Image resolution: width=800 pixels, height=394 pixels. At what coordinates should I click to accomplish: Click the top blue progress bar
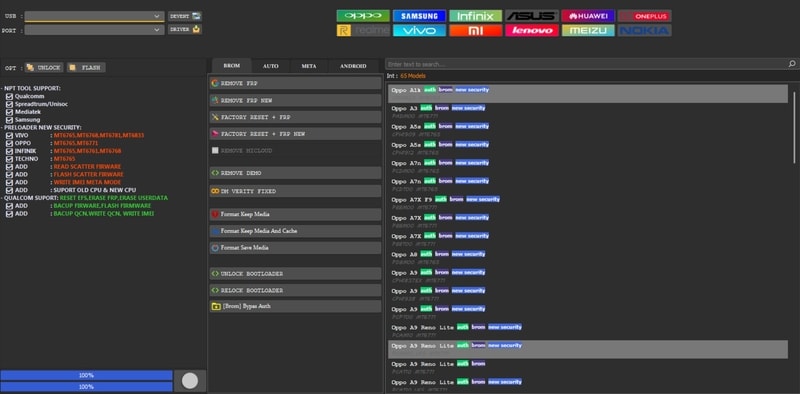pos(86,375)
